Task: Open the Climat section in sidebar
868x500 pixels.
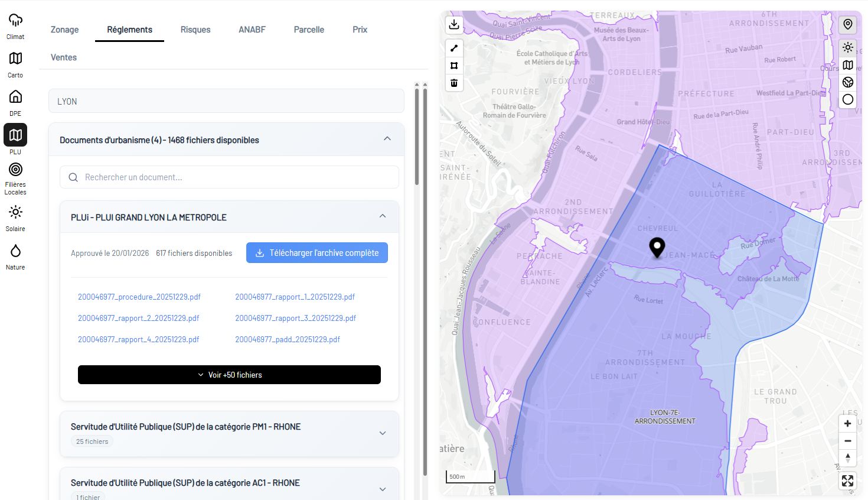Action: pos(15,26)
